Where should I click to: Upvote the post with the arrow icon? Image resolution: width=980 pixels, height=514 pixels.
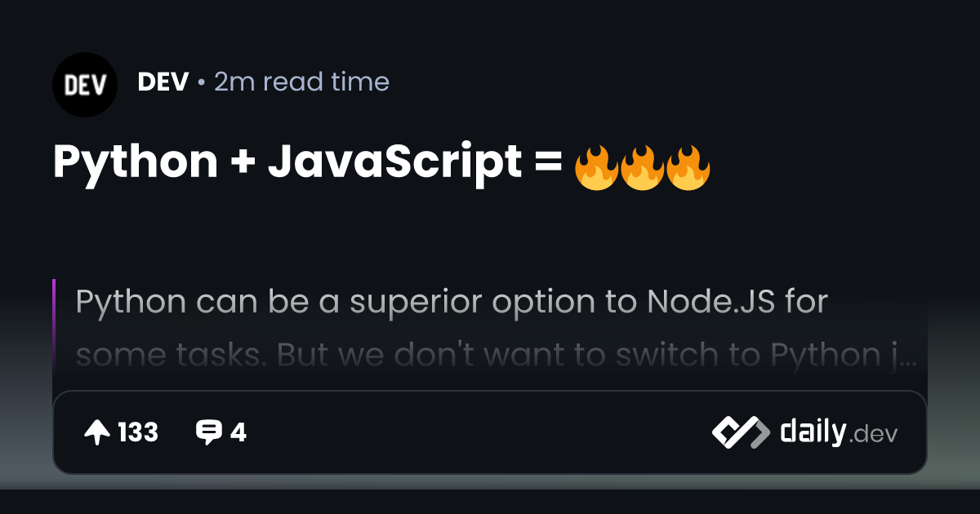(x=97, y=432)
